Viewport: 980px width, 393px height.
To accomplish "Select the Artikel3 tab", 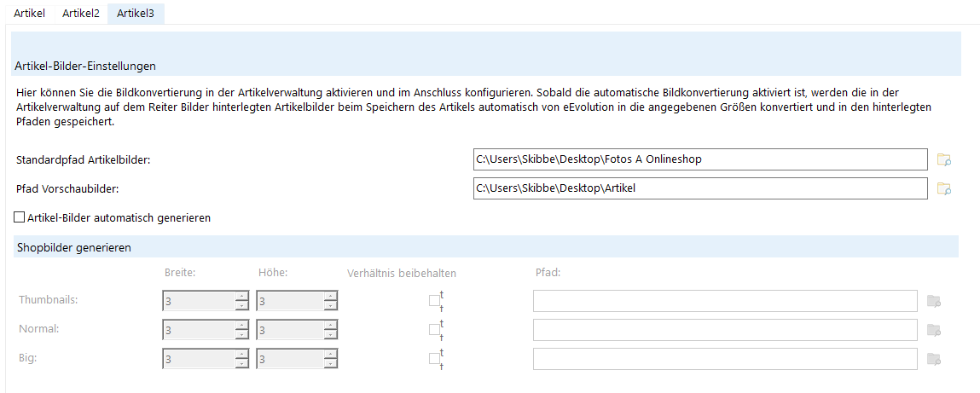I will (x=136, y=13).
